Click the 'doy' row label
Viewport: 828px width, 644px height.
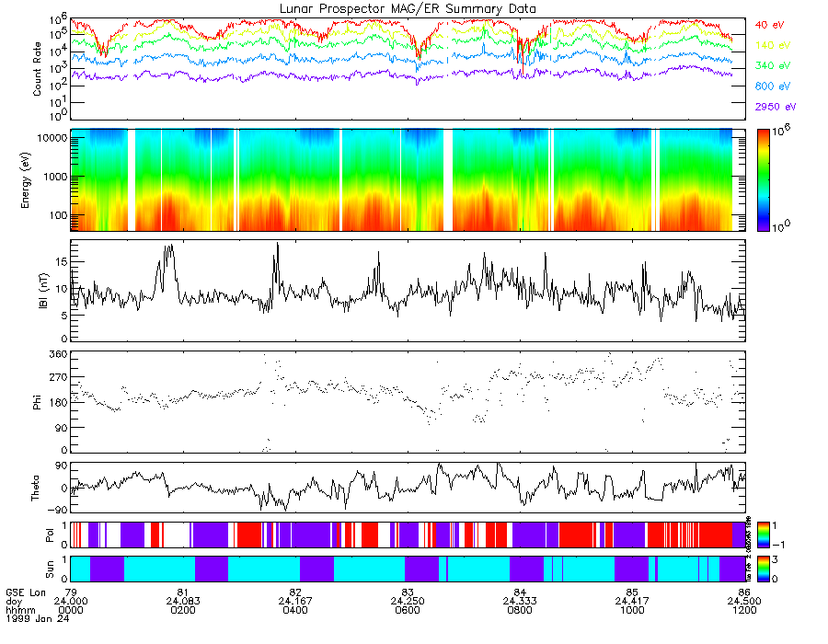[14, 602]
